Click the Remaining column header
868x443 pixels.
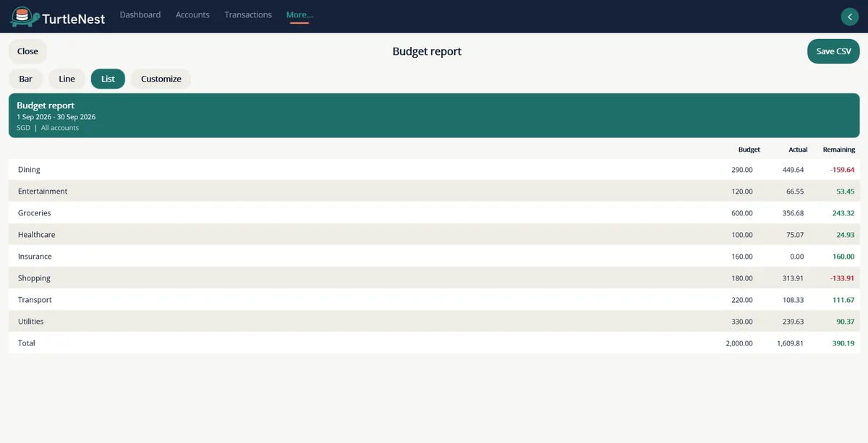point(839,150)
